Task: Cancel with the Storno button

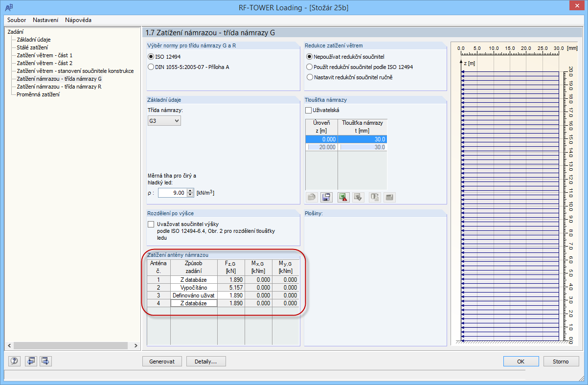Action: [561, 362]
